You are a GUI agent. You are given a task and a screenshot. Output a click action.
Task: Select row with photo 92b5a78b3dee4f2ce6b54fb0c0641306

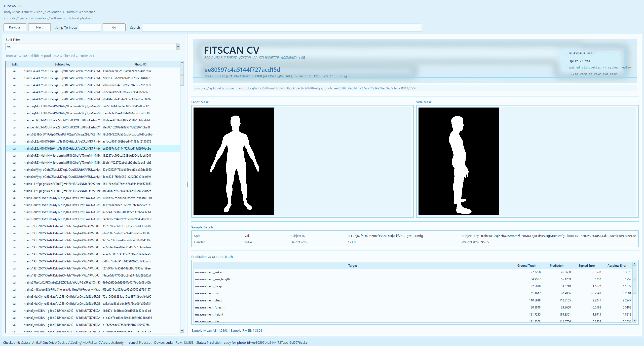(93, 240)
